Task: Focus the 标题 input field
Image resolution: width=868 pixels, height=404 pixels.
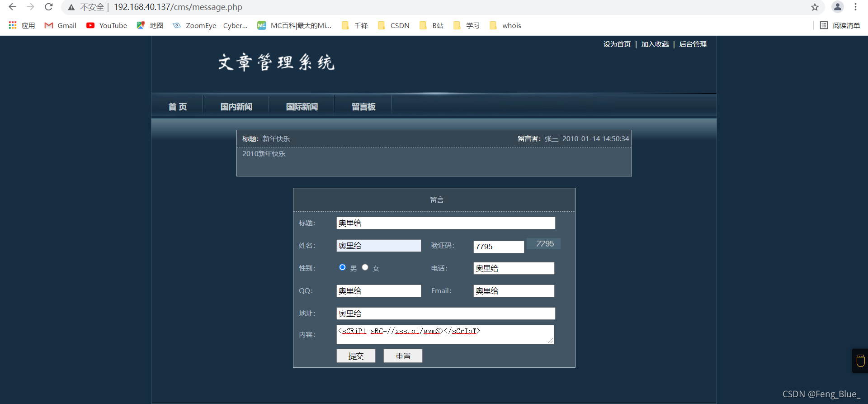Action: coord(446,223)
